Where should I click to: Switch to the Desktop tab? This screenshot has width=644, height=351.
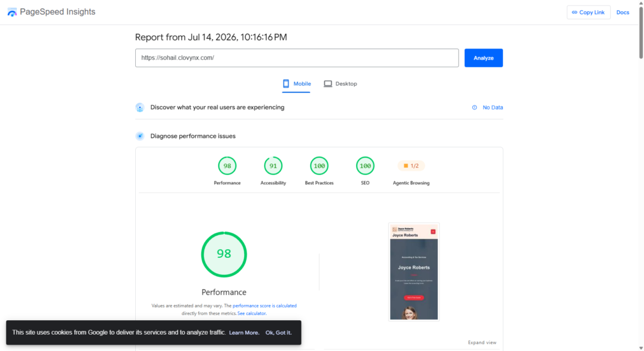pos(340,84)
